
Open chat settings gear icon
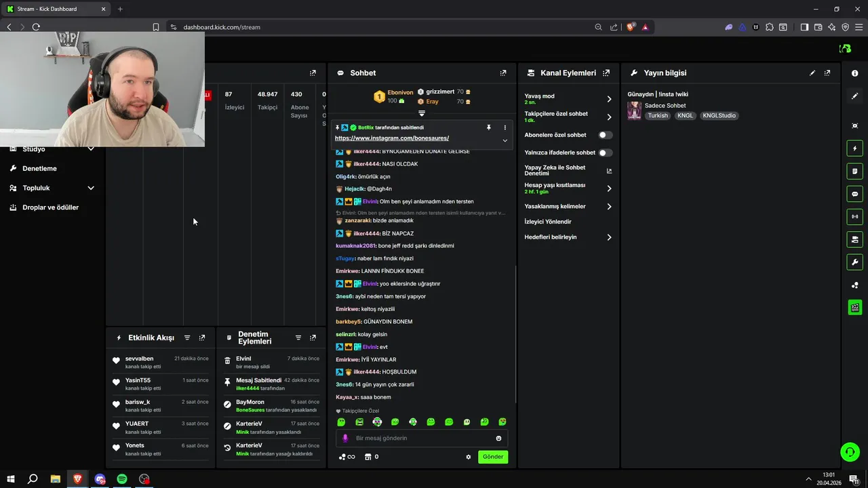tap(468, 457)
